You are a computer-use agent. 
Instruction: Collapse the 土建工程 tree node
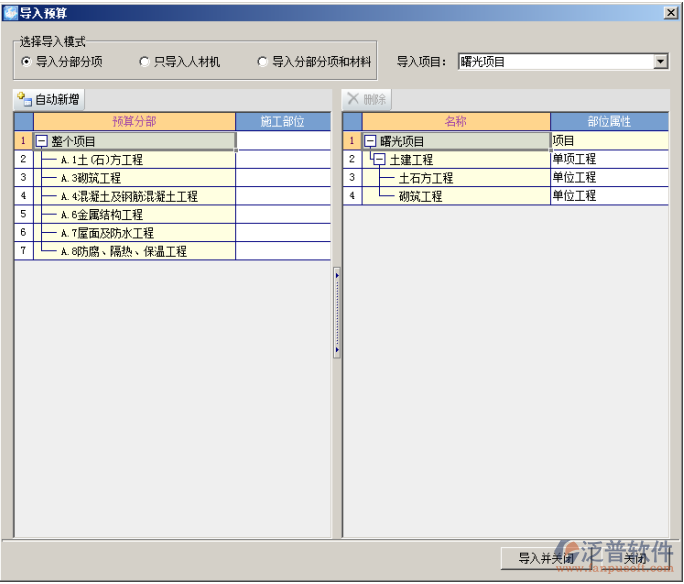(380, 160)
